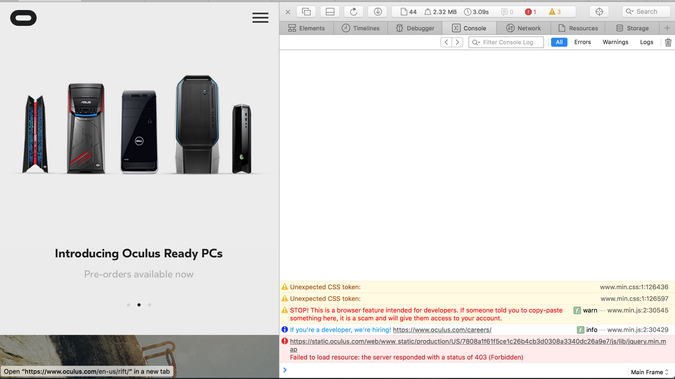The height and width of the screenshot is (379, 675).
Task: Click the download web archive icon
Action: point(378,12)
